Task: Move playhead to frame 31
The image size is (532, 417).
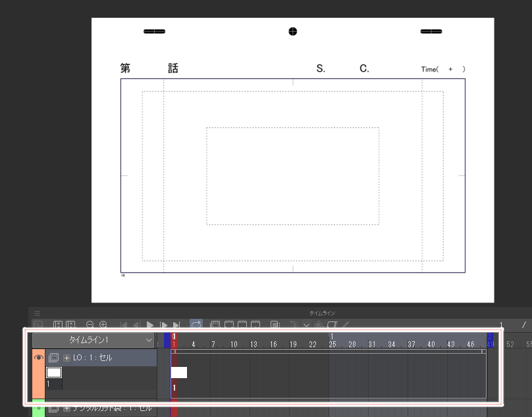Action: click(372, 345)
